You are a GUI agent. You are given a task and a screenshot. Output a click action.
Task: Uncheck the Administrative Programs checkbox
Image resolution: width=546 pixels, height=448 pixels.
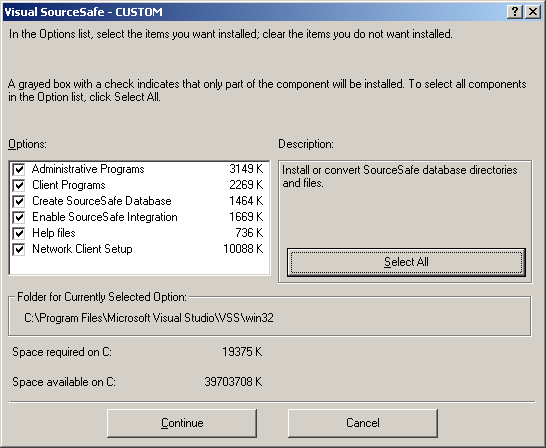point(19,170)
